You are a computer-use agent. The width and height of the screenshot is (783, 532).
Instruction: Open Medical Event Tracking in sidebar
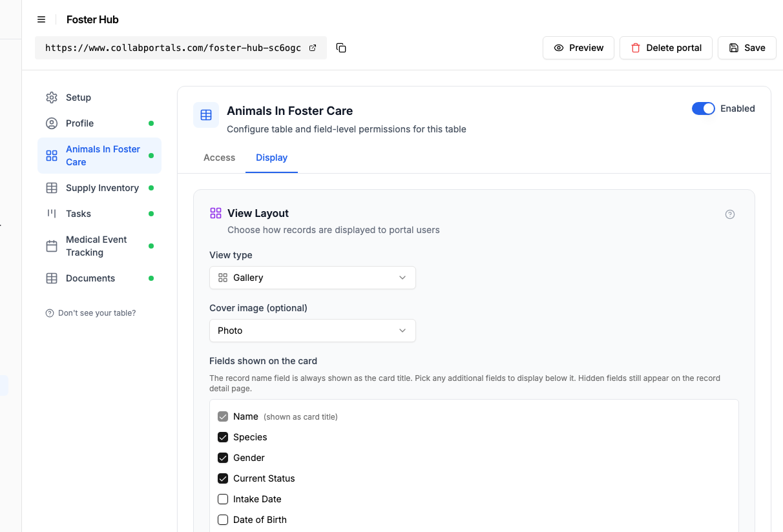click(x=99, y=246)
